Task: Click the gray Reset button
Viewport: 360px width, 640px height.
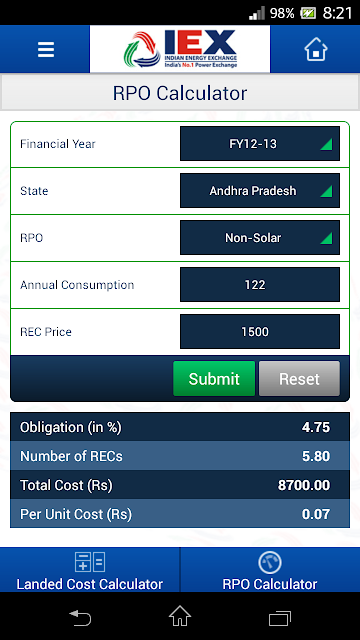Action: 299,379
